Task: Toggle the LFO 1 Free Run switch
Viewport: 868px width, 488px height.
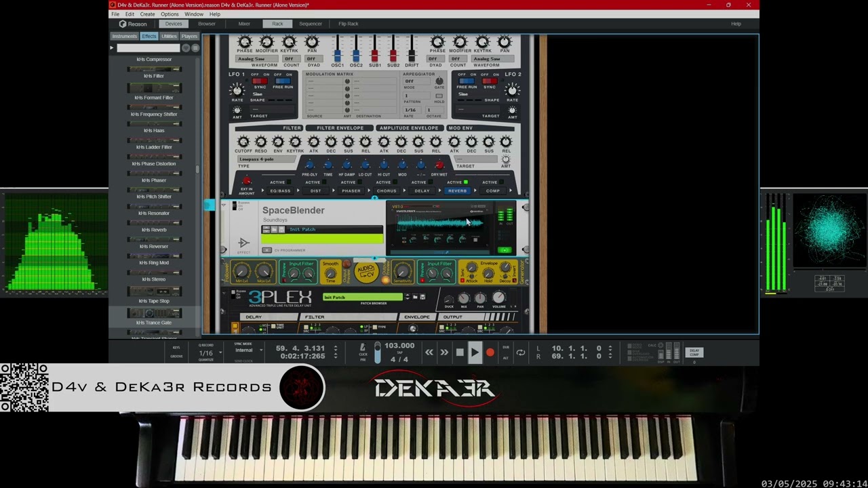Action: click(x=283, y=81)
